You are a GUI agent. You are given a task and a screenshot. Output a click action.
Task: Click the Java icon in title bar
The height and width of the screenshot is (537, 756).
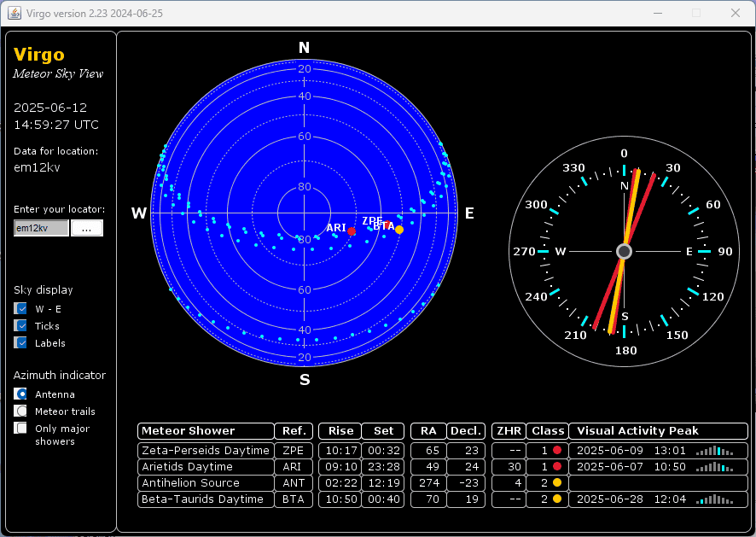[15, 13]
